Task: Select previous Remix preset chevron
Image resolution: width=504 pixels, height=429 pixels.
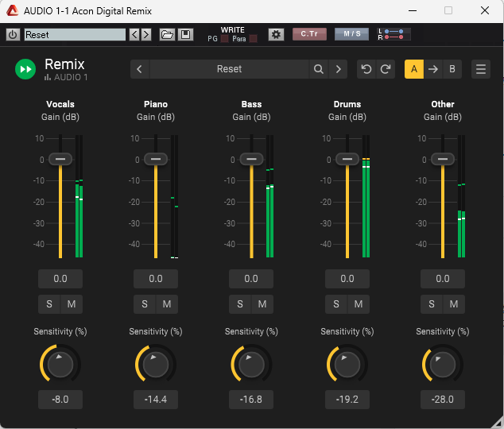Action: [x=139, y=69]
